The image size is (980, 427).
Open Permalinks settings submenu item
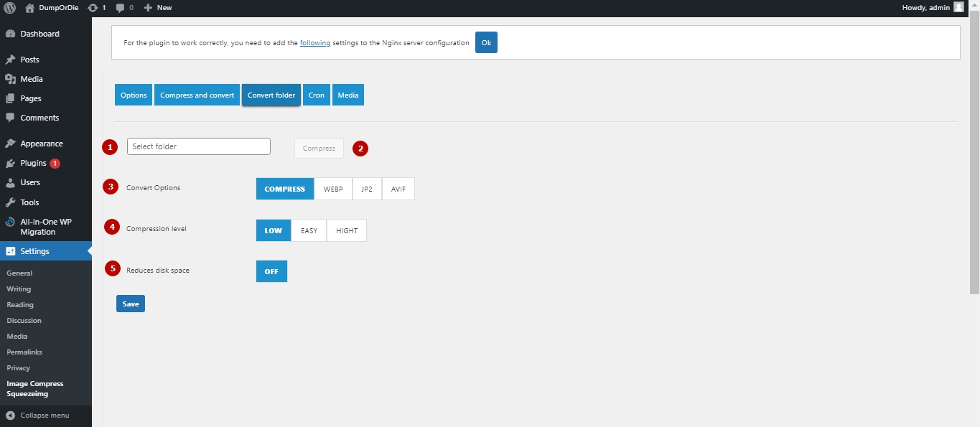click(24, 352)
